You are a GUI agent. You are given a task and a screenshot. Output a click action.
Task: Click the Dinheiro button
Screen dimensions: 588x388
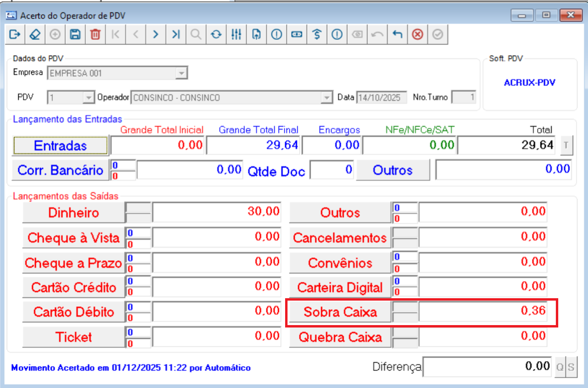pyautogui.click(x=73, y=213)
